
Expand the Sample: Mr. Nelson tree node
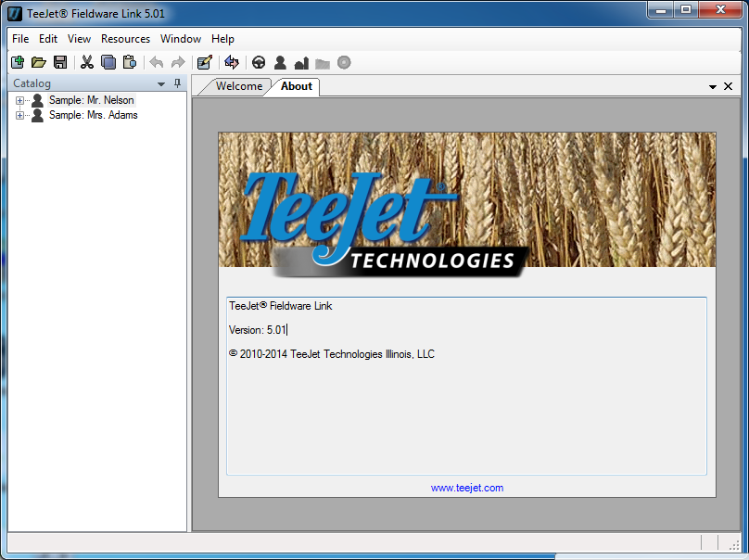(x=20, y=100)
